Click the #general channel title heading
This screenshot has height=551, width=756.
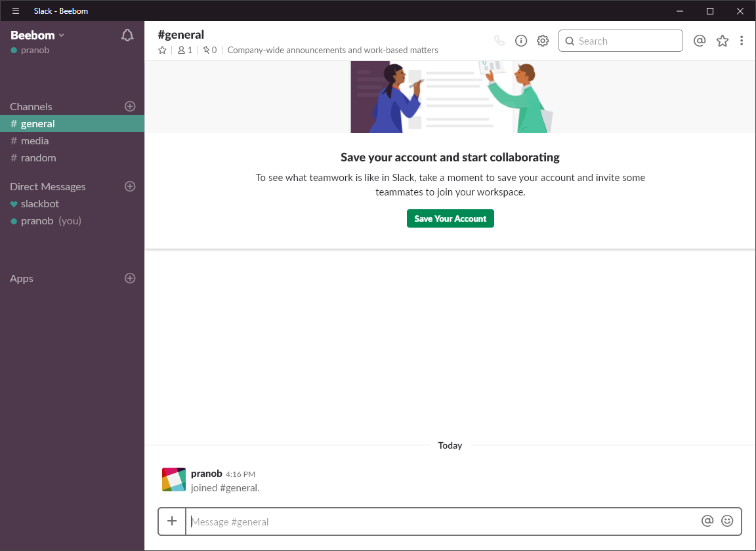181,35
